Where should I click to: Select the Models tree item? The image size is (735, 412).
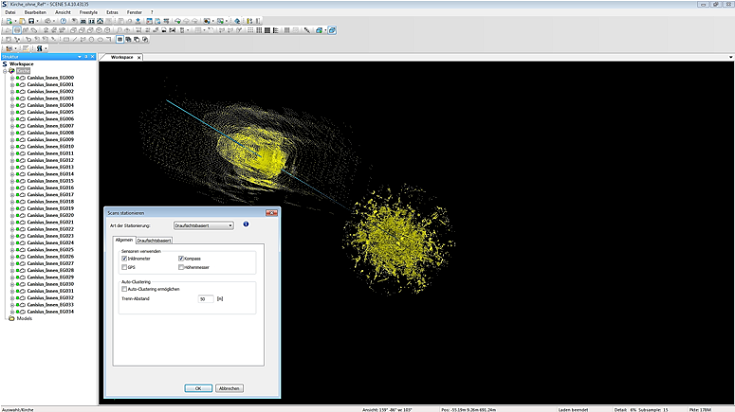pos(24,319)
